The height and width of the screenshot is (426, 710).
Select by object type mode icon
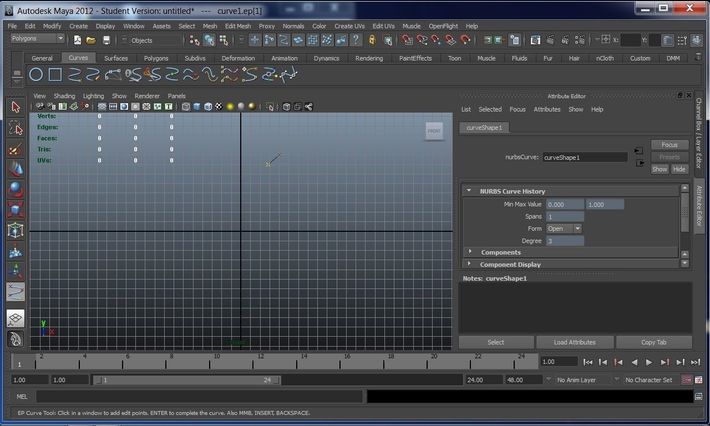209,40
